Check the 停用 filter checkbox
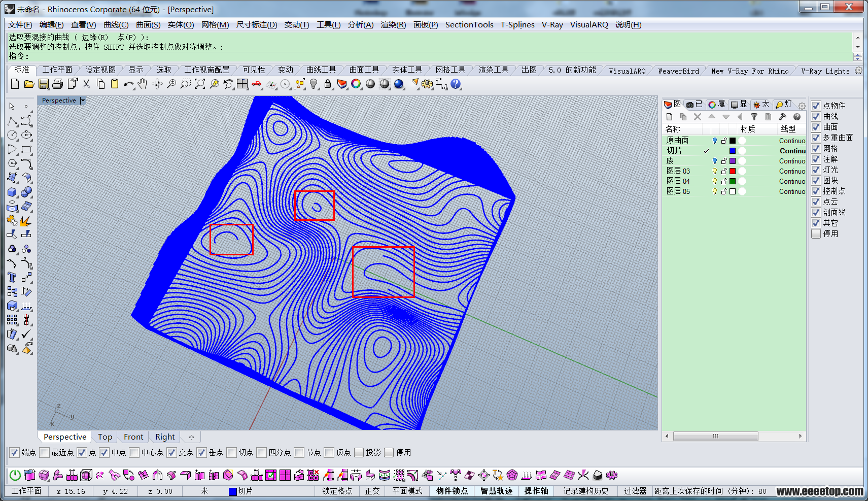The image size is (868, 501). pos(816,233)
